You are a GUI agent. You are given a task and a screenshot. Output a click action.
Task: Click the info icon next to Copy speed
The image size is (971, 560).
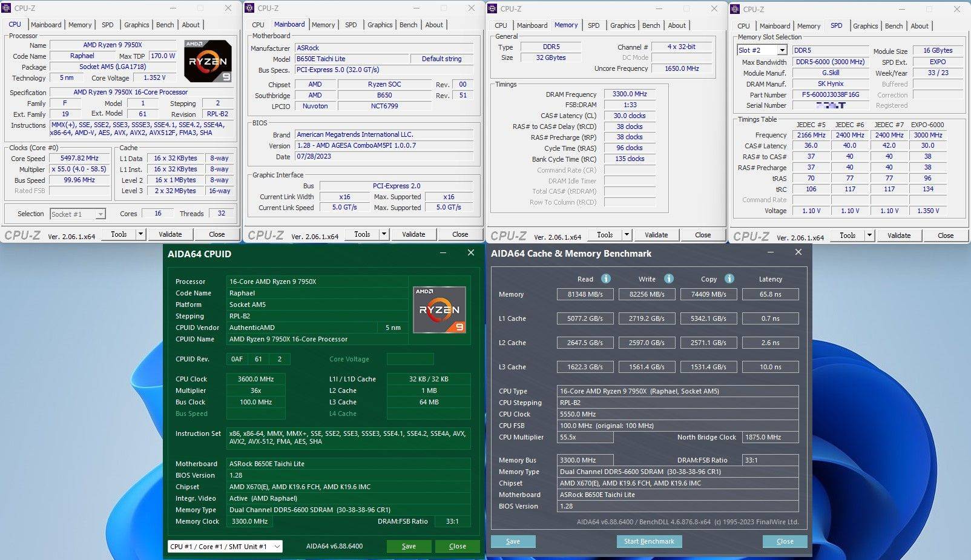(x=729, y=278)
